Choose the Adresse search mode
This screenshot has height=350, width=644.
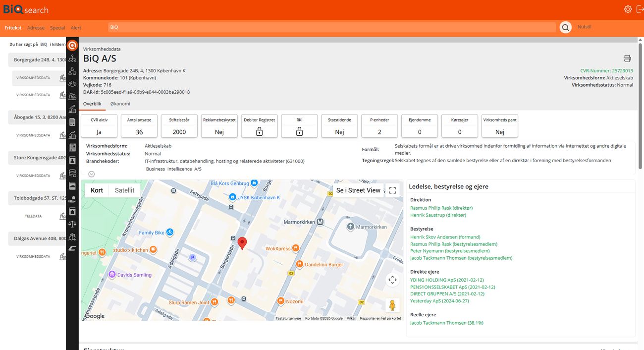[36, 28]
